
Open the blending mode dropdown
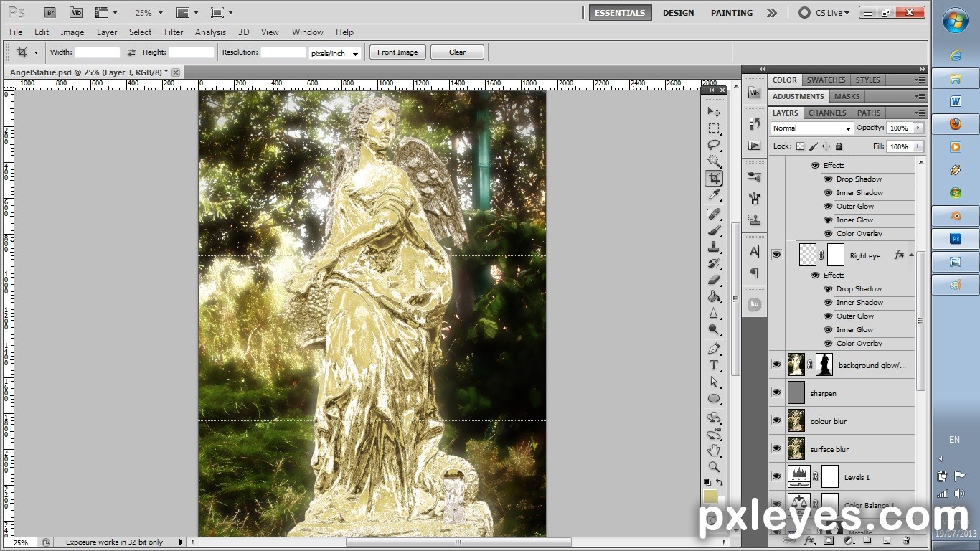(x=812, y=128)
